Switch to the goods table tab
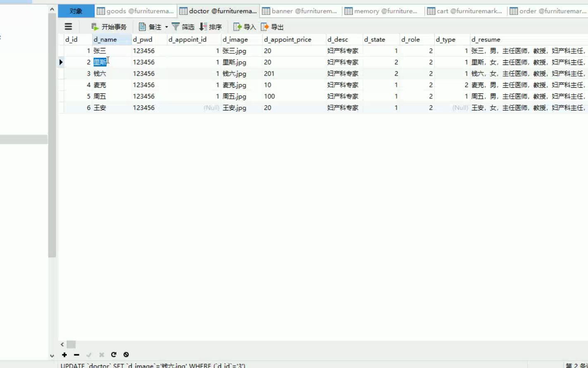The height and width of the screenshot is (368, 588). pos(135,11)
